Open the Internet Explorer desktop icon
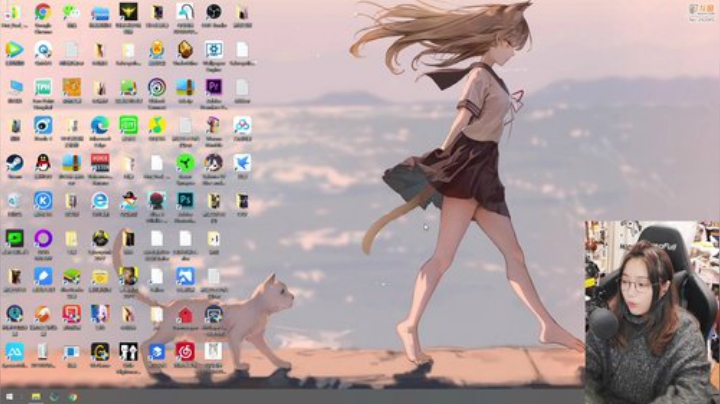Screen dimensions: 720x404 click(100, 201)
